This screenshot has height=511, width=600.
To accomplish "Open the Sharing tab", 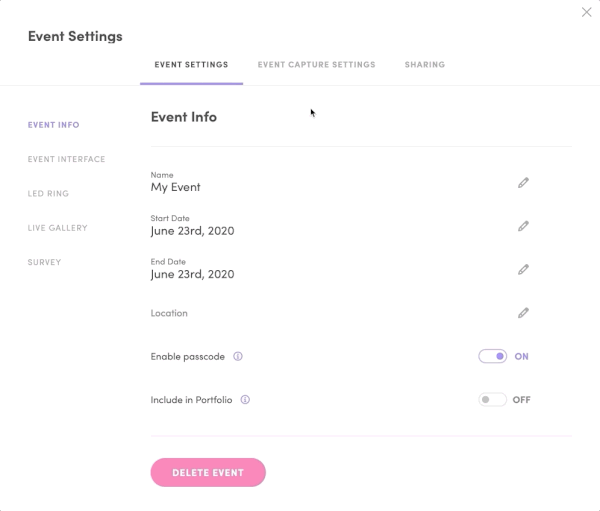I will pos(425,65).
